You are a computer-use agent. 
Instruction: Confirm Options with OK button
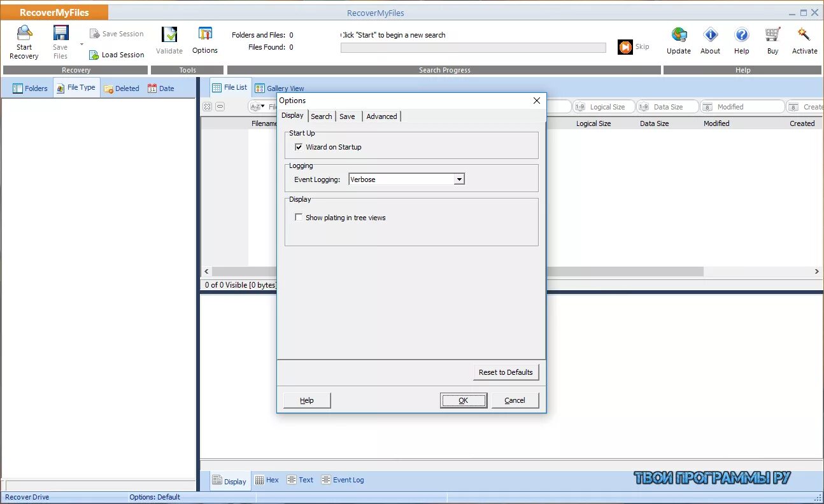464,400
